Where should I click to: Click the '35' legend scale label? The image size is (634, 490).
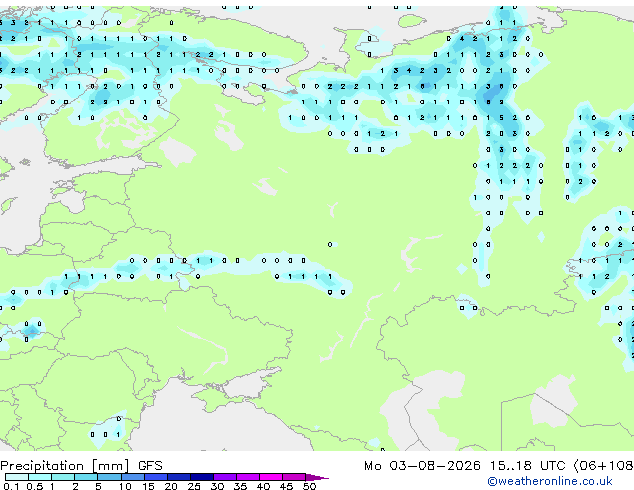[x=240, y=486]
